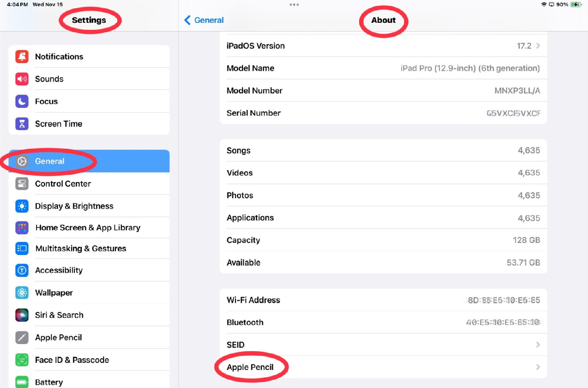
Task: Tap the Model Number MNXP3LL/A value
Action: point(517,91)
